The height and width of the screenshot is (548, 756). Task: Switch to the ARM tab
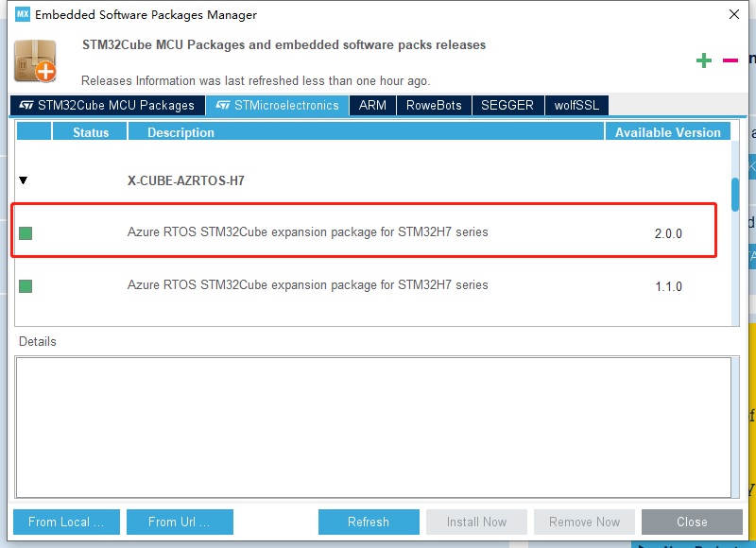[372, 105]
